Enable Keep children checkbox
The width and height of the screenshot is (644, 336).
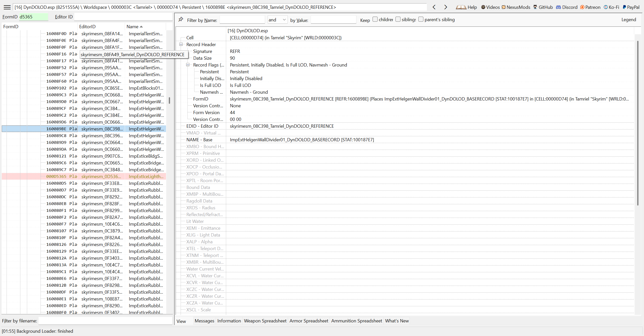375,19
